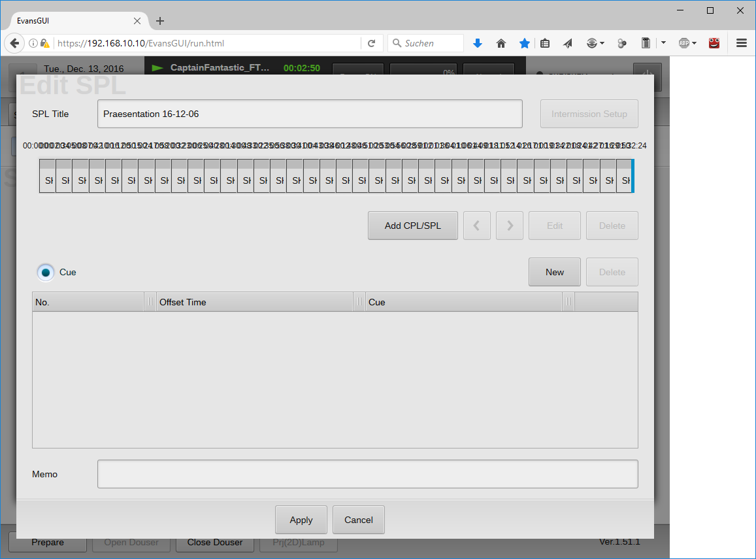756x559 pixels.
Task: Apply the SPL changes
Action: click(x=301, y=520)
